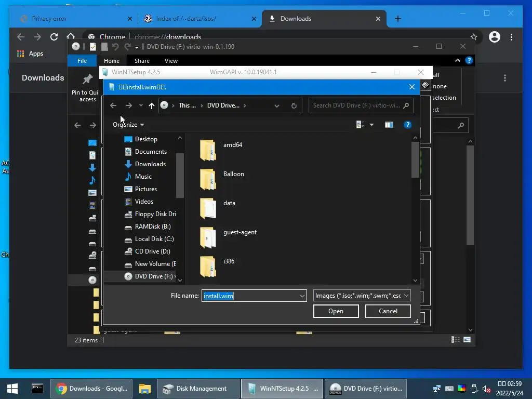
Task: Collapse the Explorer ribbon
Action: [x=457, y=60]
